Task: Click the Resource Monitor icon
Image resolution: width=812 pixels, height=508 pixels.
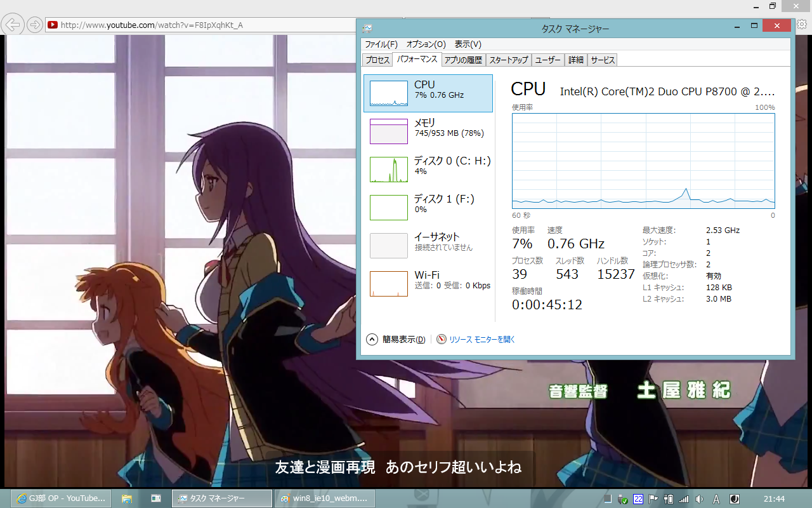Action: tap(442, 339)
